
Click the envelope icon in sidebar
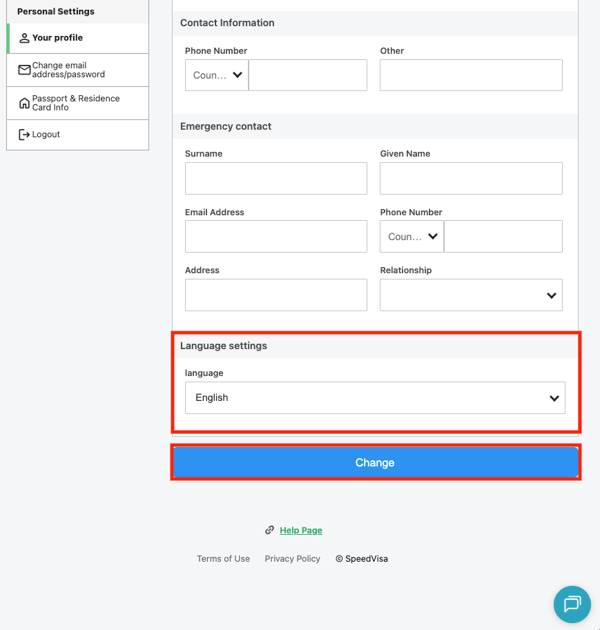[x=24, y=70]
